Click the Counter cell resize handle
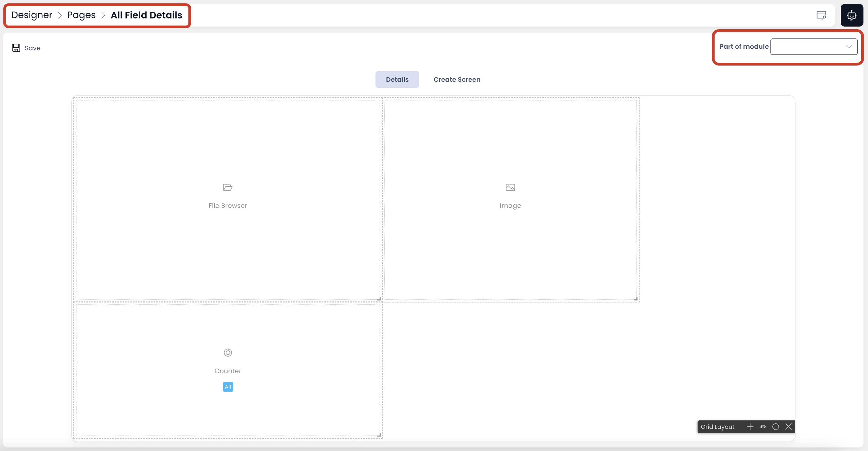This screenshot has height=451, width=868. [379, 435]
